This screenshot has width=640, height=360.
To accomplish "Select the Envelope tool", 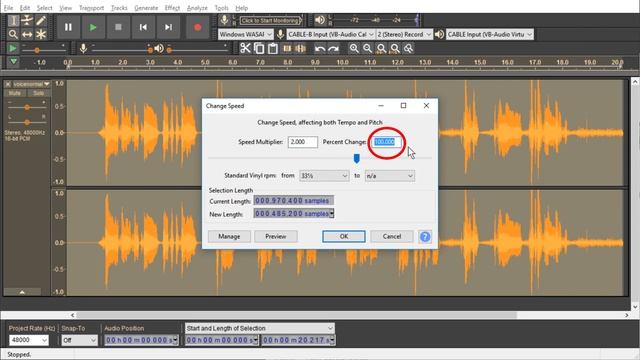I will [27, 20].
